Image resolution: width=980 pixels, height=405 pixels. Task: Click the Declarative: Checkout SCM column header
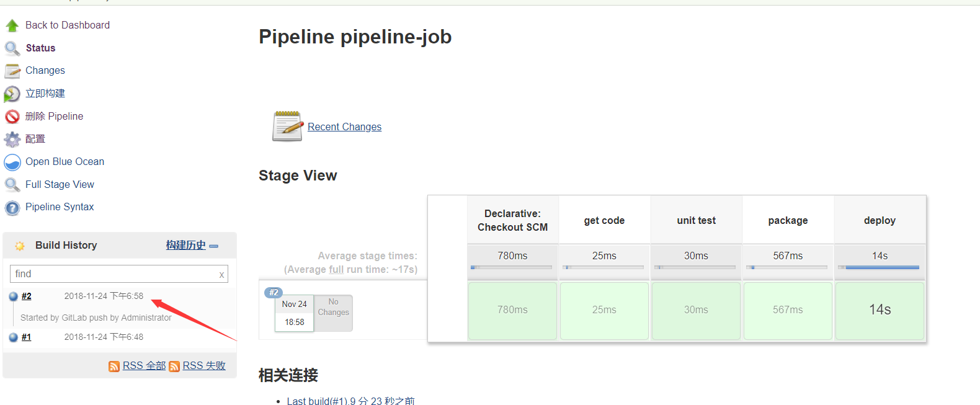tap(512, 220)
